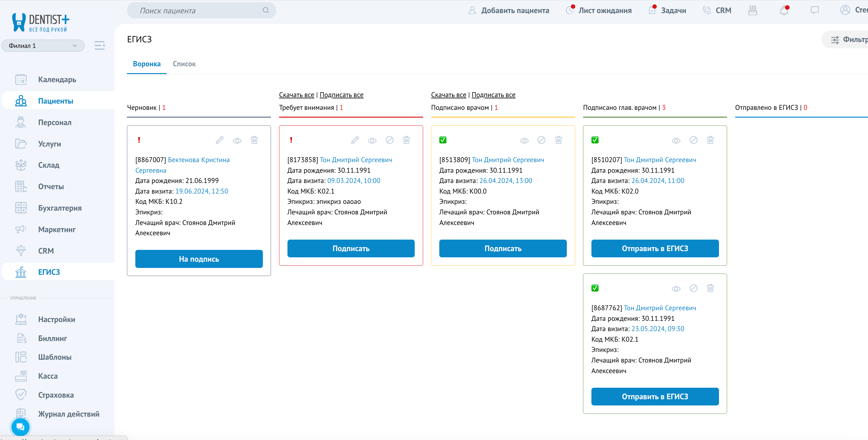Open the support chat bubble button
Image resolution: width=868 pixels, height=440 pixels.
point(21,427)
